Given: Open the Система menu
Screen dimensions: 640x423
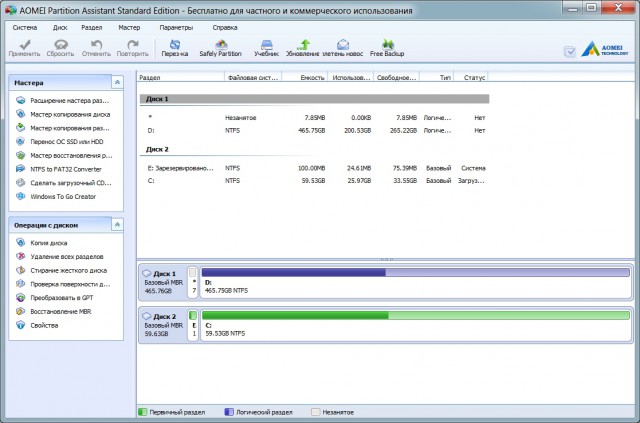Looking at the screenshot, I should coord(25,28).
